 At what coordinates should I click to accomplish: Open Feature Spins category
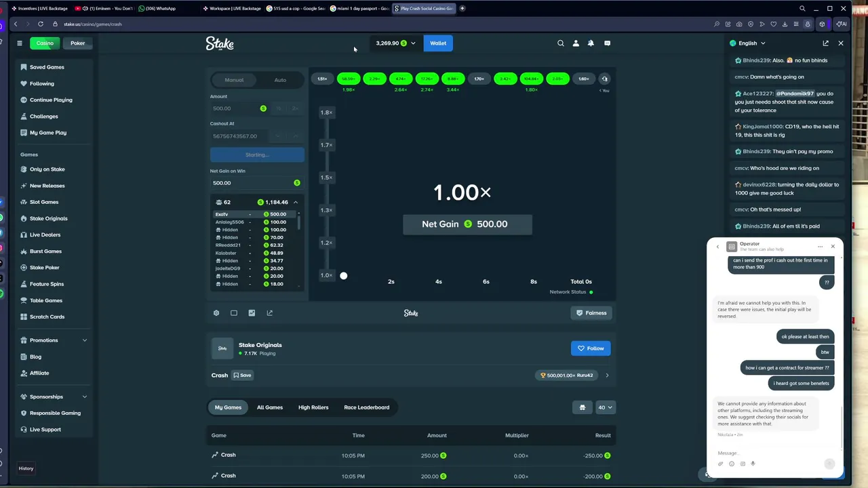pyautogui.click(x=47, y=284)
